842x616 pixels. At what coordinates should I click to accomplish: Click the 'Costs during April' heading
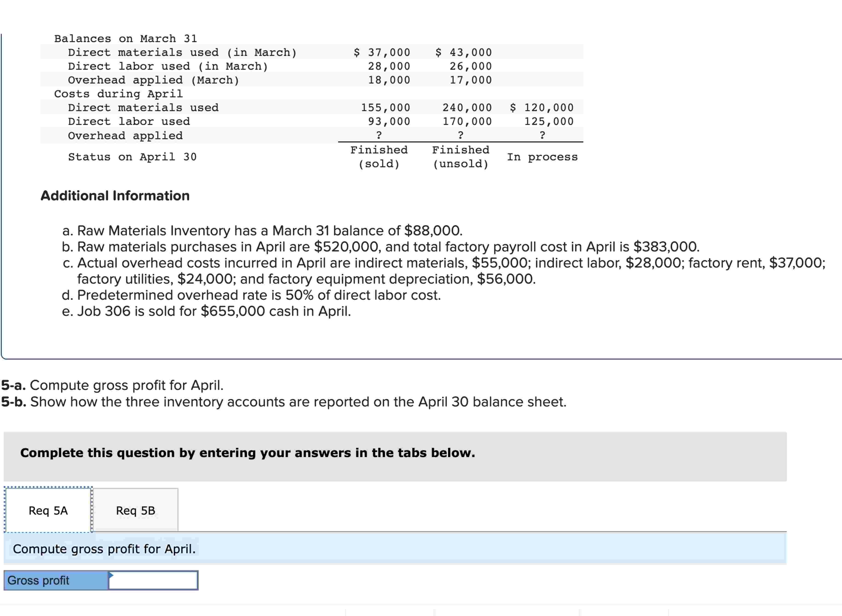click(x=118, y=94)
